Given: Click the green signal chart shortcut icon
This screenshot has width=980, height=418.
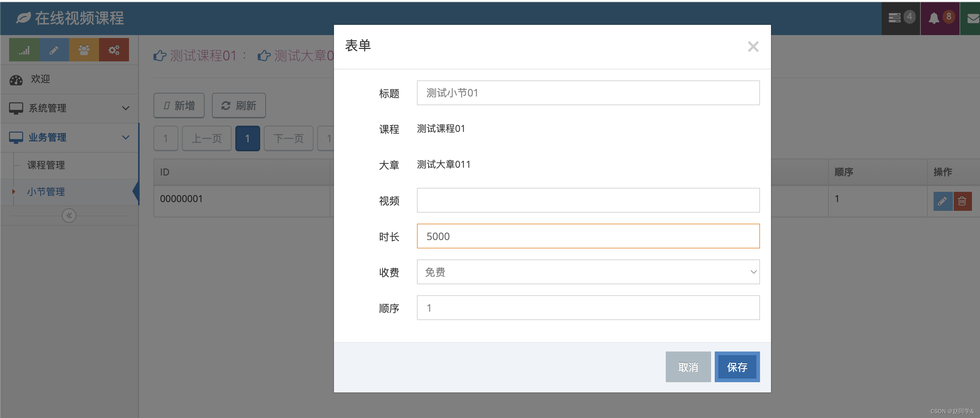Looking at the screenshot, I should pyautogui.click(x=24, y=50).
